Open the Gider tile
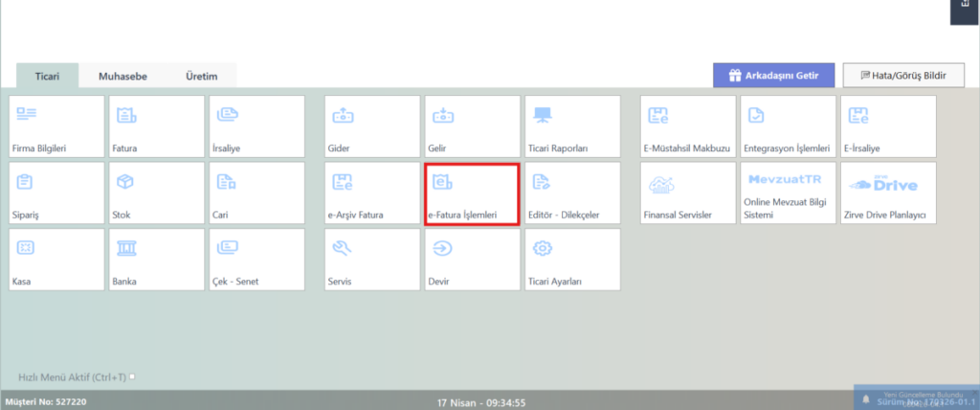 372,126
